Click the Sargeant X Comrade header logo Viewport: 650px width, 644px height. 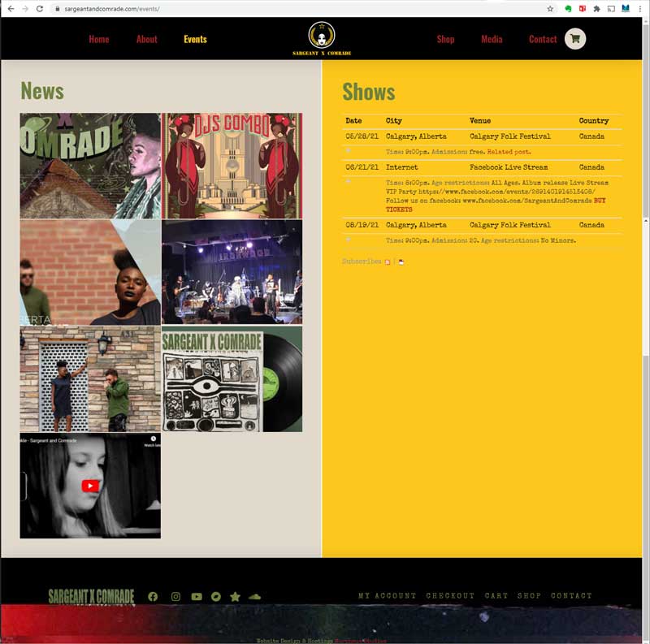tap(322, 38)
